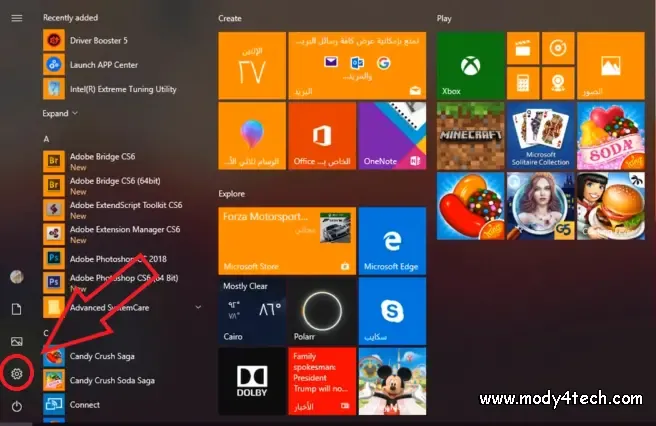The height and width of the screenshot is (426, 656).
Task: Open the Camera small tile
Action: click(558, 83)
